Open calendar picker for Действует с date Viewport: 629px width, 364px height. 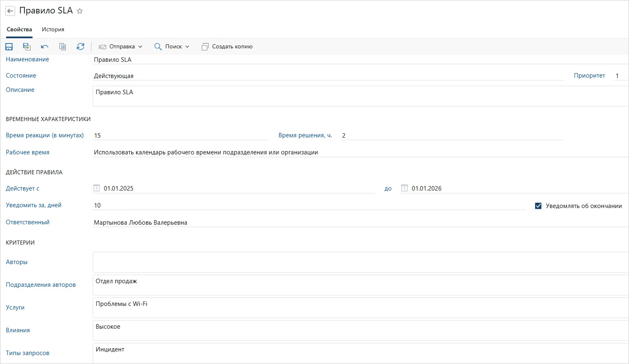point(97,188)
